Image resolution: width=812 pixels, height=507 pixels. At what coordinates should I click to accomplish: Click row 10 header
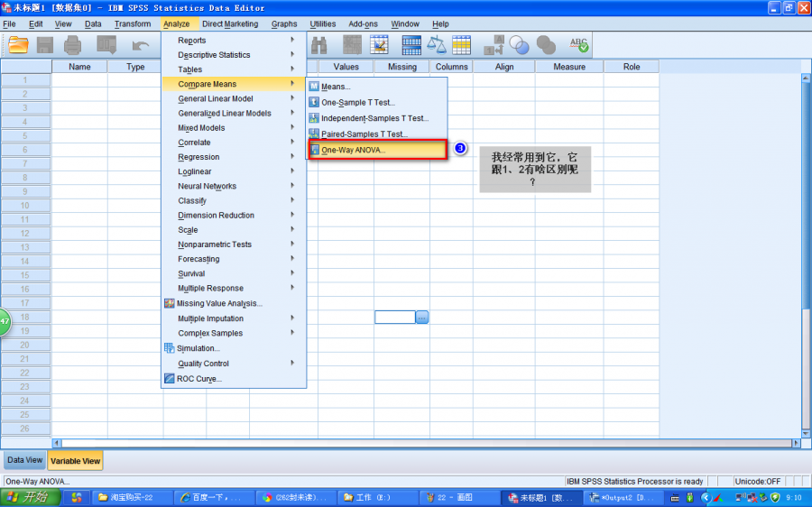[x=25, y=206]
